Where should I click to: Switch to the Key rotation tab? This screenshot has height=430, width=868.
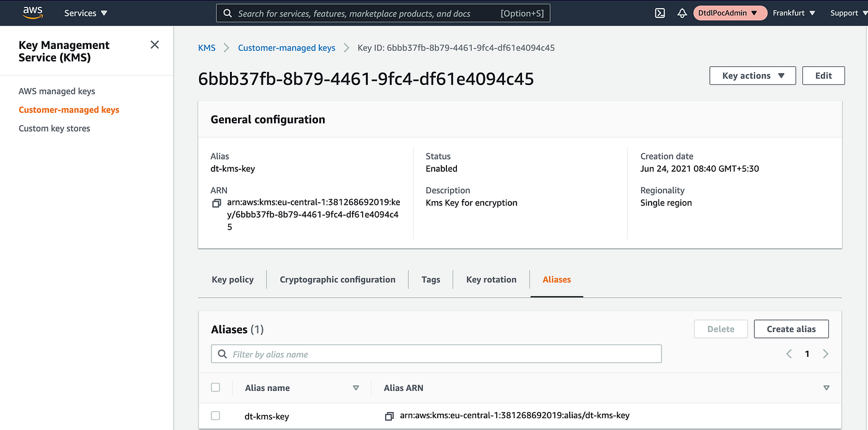click(x=491, y=279)
